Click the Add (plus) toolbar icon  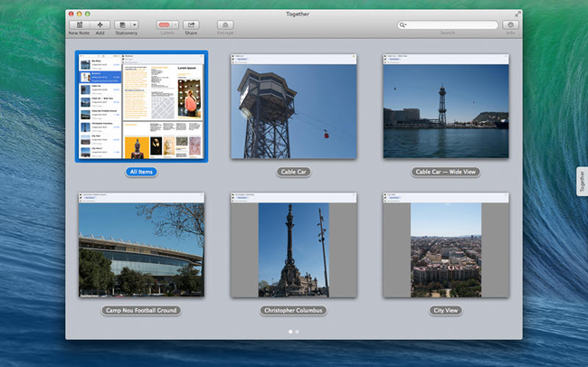pyautogui.click(x=100, y=24)
